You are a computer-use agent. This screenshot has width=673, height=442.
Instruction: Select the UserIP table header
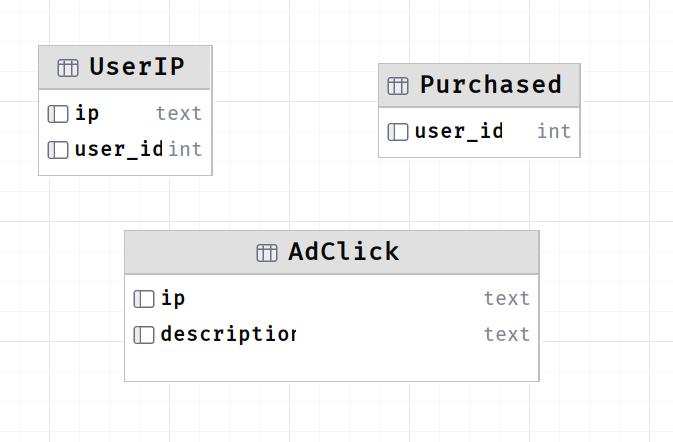click(x=124, y=67)
